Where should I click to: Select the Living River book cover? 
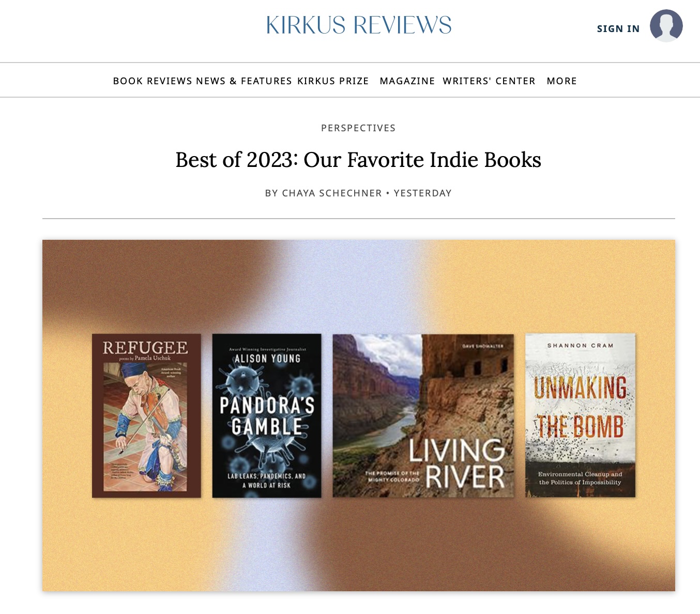click(423, 416)
